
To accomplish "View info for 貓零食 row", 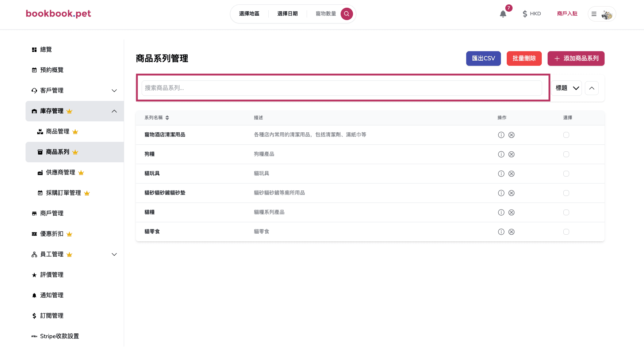I will [x=501, y=232].
